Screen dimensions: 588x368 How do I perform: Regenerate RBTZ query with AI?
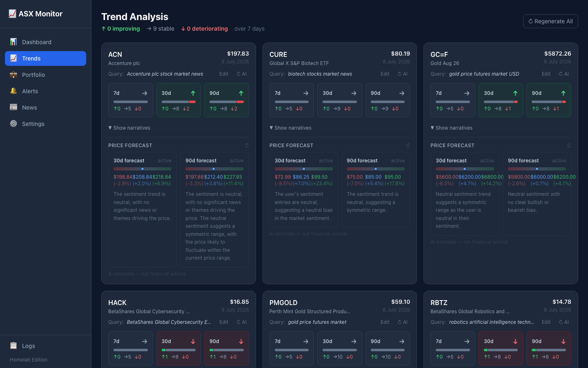[x=564, y=322]
